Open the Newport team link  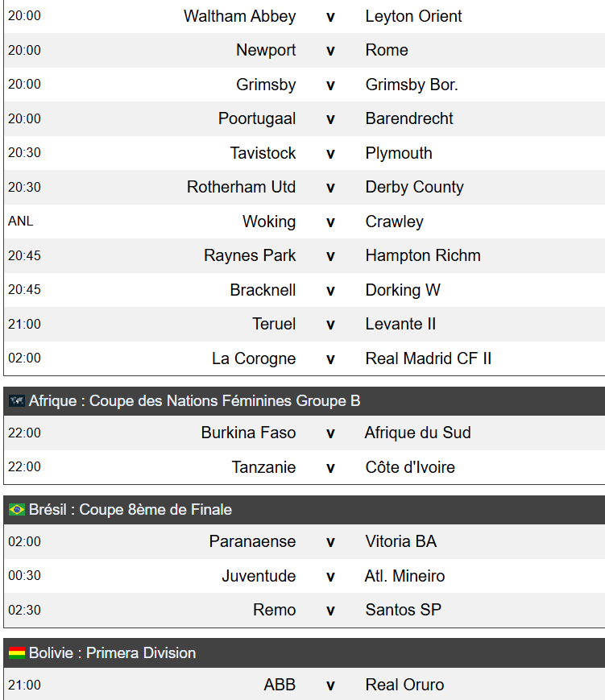click(266, 50)
